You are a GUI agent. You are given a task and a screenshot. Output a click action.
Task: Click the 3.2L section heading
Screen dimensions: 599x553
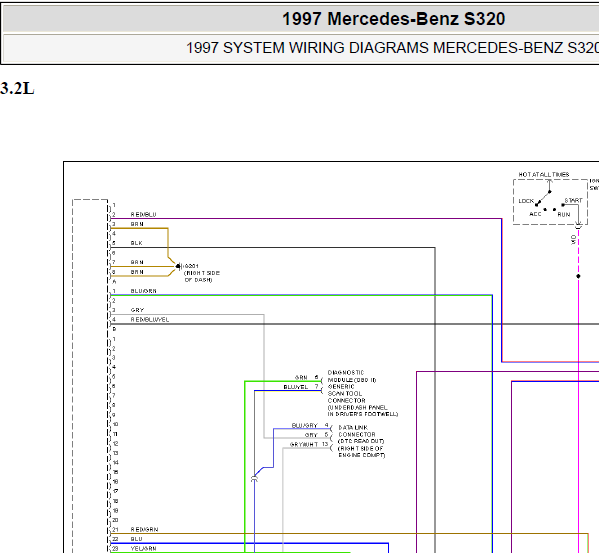coord(17,88)
